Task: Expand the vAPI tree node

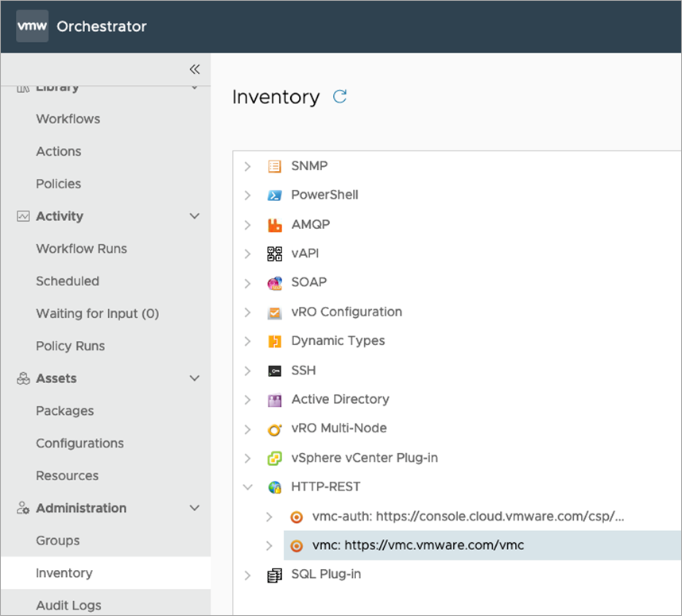Action: tap(247, 254)
